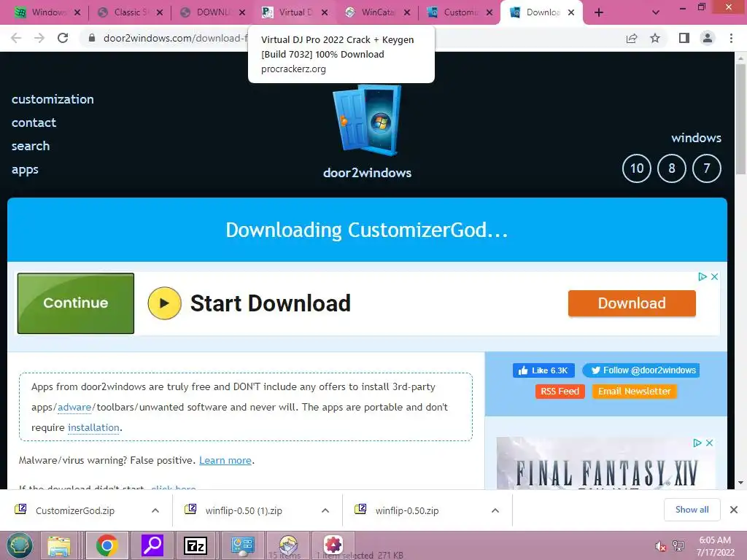Image resolution: width=747 pixels, height=560 pixels.
Task: Open winflip-0.50 (1).zip download
Action: [x=244, y=510]
